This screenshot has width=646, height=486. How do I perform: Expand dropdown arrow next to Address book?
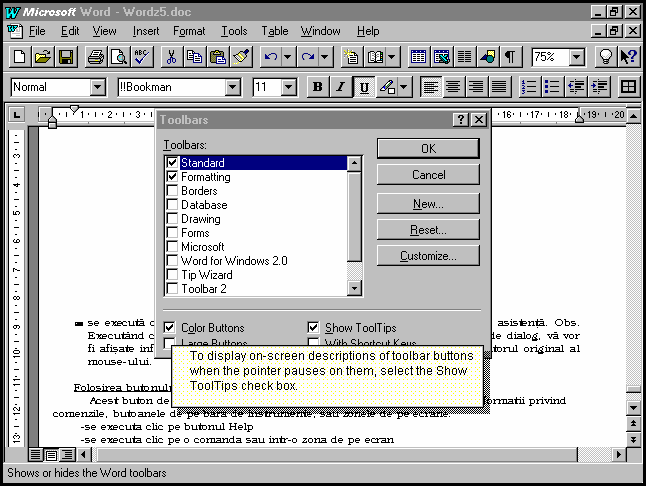click(x=392, y=57)
